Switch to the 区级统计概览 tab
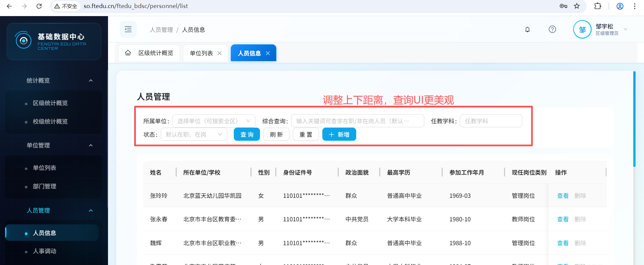The height and width of the screenshot is (265, 644). pyautogui.click(x=156, y=53)
